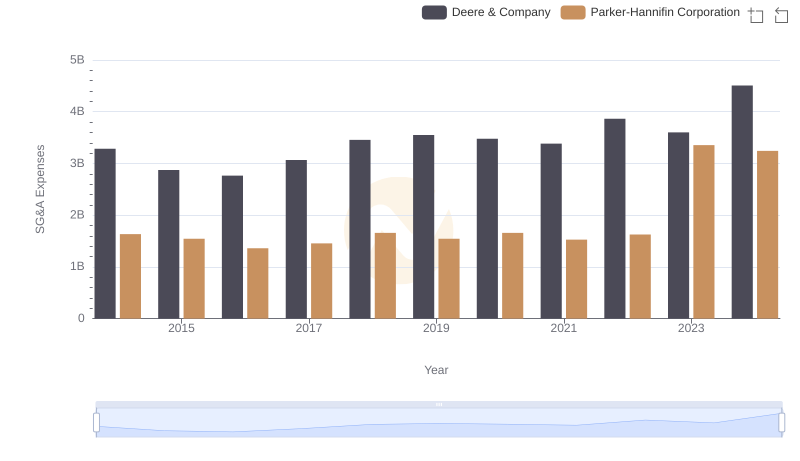Click the 3B y-axis label

pyautogui.click(x=77, y=164)
